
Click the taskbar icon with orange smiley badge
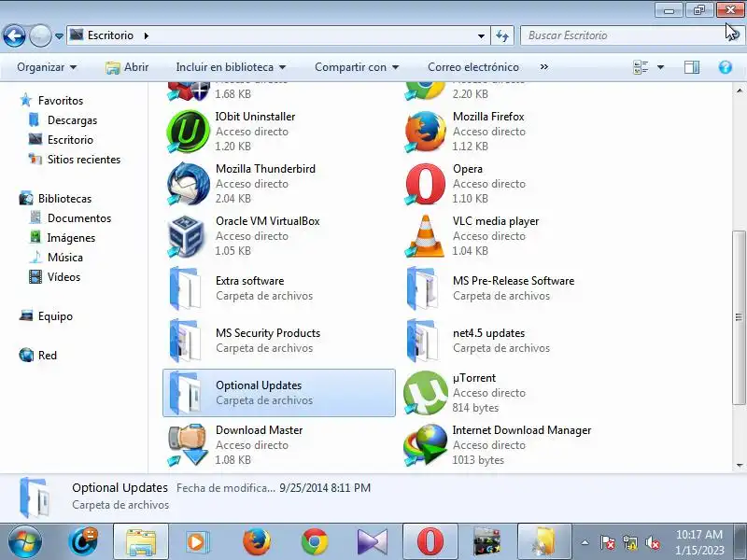tap(83, 541)
